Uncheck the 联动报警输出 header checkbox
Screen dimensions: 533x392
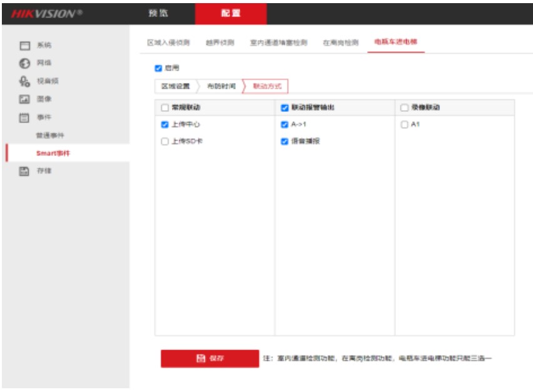tap(285, 108)
